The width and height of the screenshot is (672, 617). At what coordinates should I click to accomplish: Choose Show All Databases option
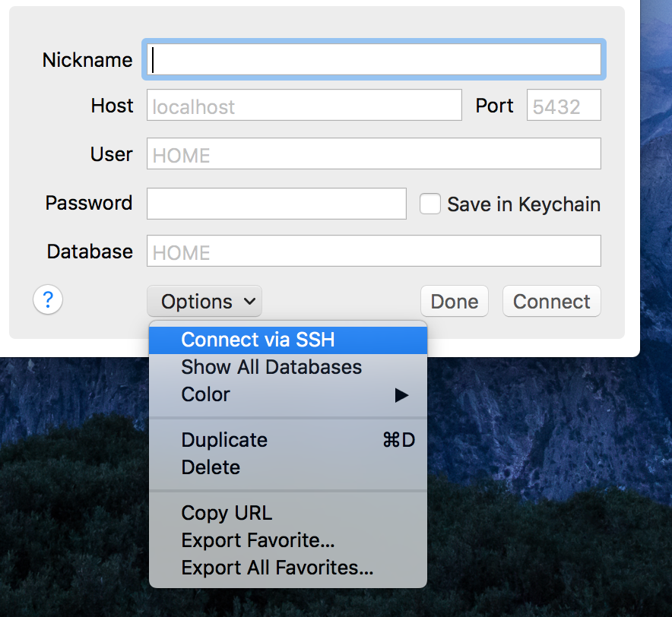point(288,367)
